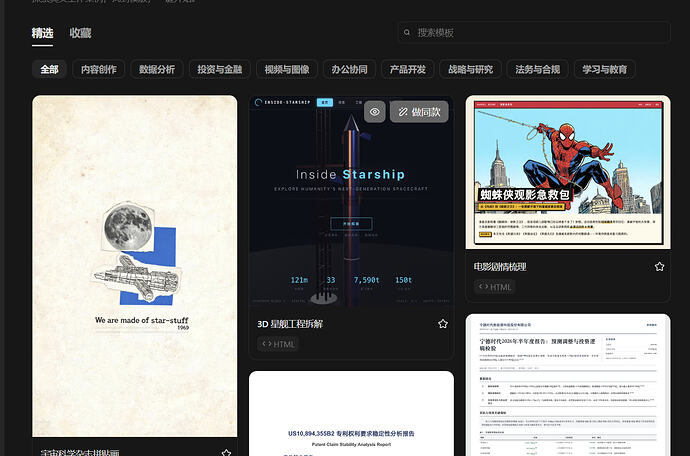
Task: Click the 开始探索 button in Starship preview
Action: coord(351,224)
